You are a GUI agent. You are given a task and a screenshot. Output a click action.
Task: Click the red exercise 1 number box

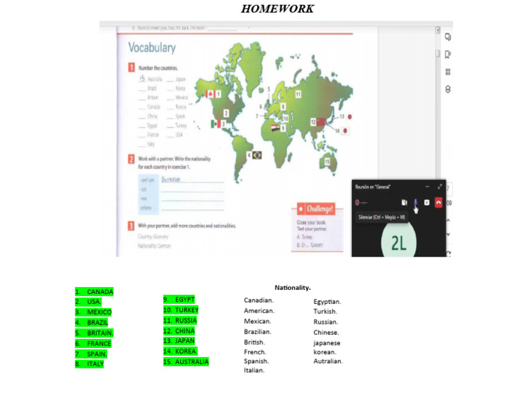132,67
